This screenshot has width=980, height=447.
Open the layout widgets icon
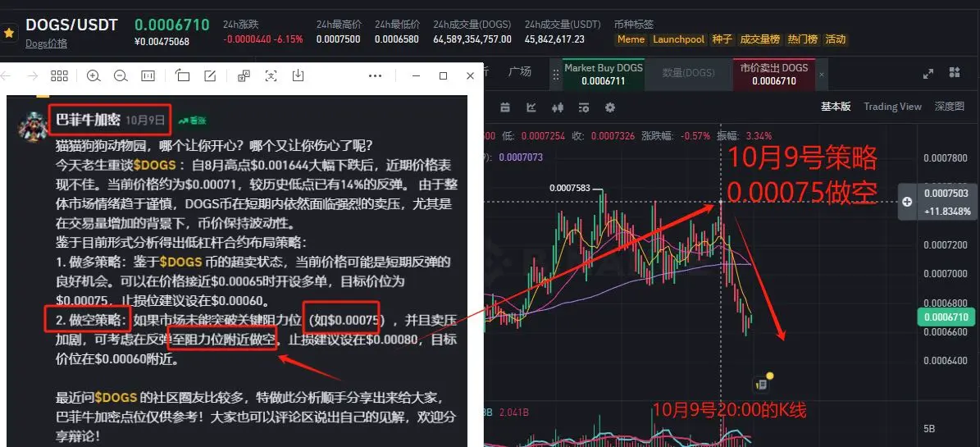955,72
